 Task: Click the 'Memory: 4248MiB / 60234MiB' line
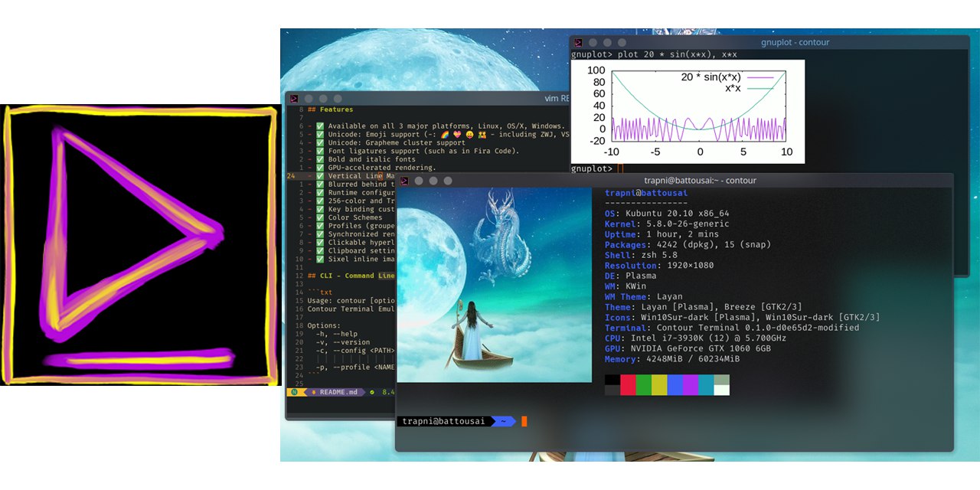[672, 358]
